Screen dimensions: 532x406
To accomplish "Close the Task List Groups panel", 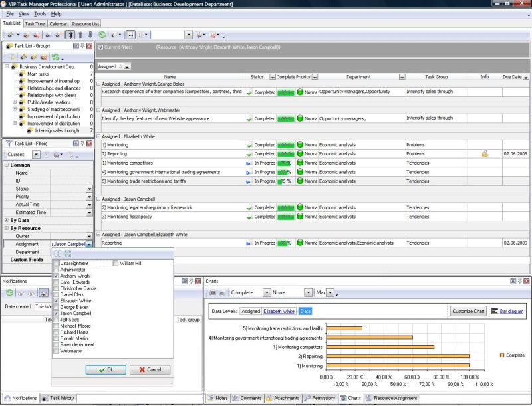I will [90, 45].
